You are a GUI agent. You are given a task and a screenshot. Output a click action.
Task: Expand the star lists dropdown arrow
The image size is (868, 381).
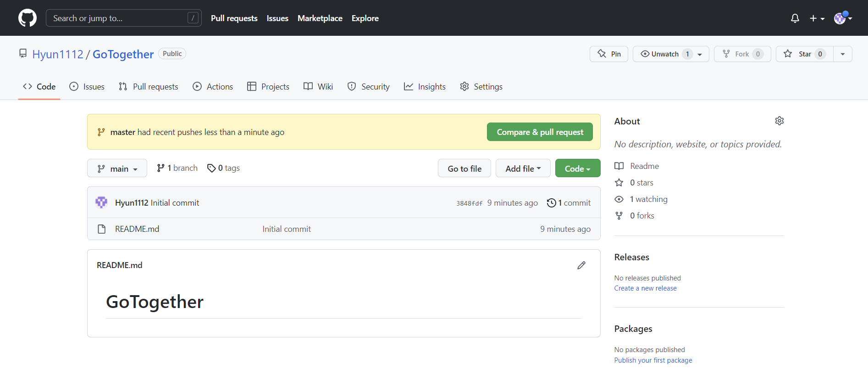pos(843,54)
